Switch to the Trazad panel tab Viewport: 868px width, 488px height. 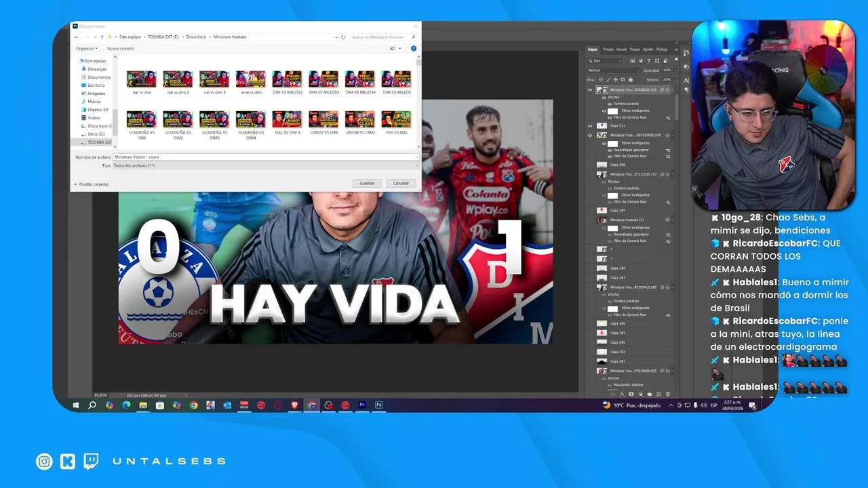(635, 49)
